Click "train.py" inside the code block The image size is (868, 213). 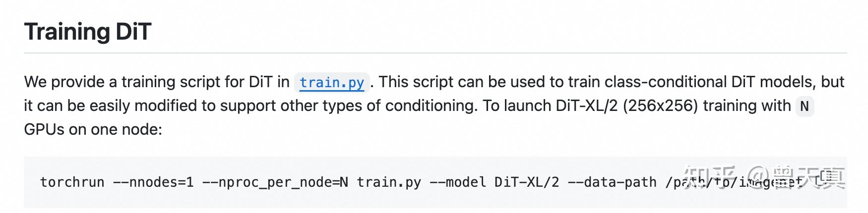[388, 182]
